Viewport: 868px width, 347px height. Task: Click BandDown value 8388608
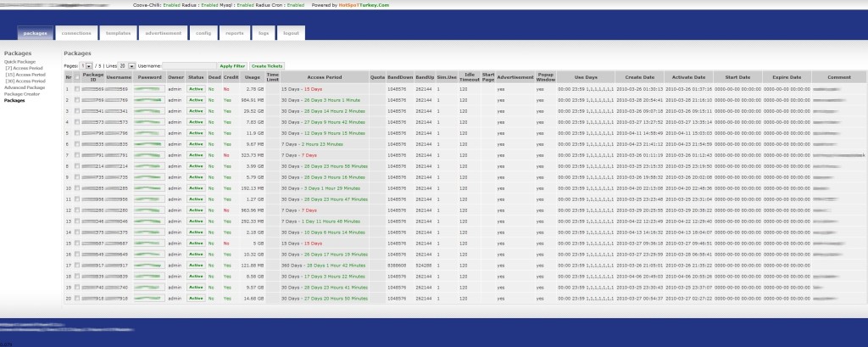(x=395, y=265)
